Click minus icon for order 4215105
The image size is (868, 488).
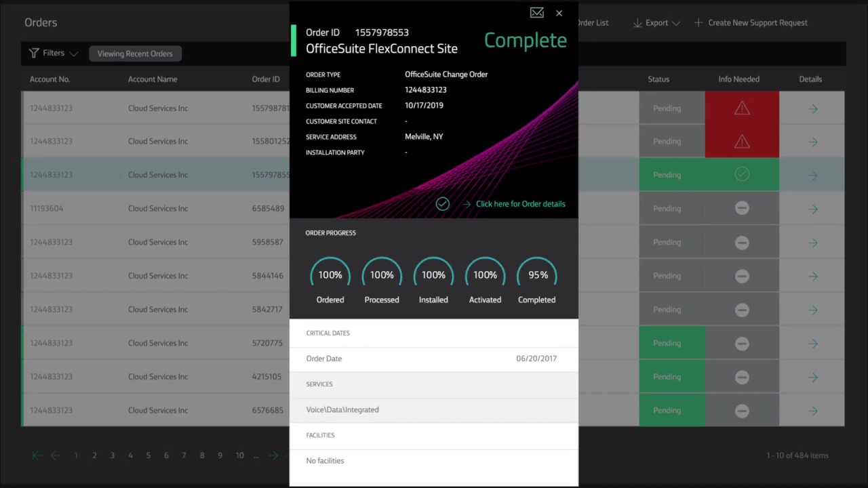point(742,377)
